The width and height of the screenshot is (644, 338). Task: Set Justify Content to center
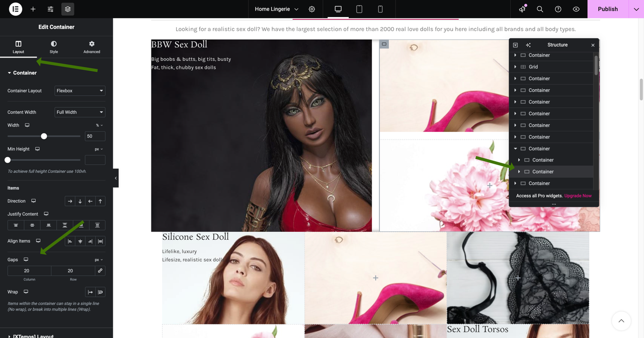[32, 225]
